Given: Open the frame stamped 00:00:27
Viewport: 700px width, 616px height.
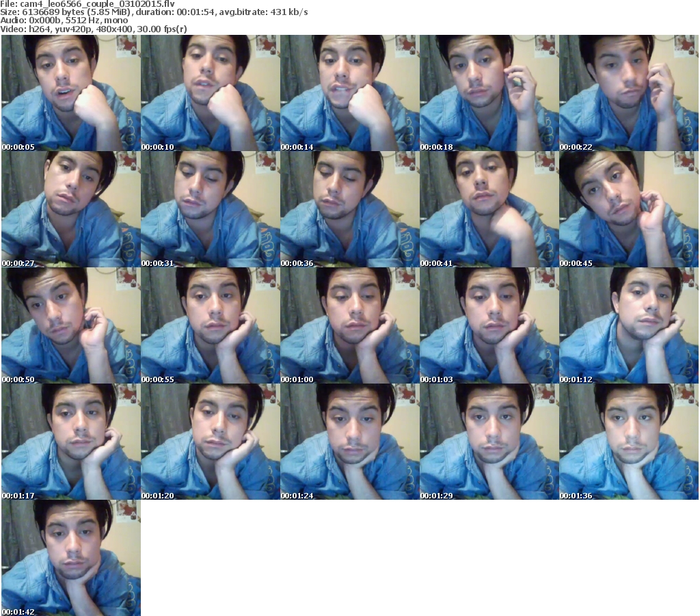Looking at the screenshot, I should (71, 209).
